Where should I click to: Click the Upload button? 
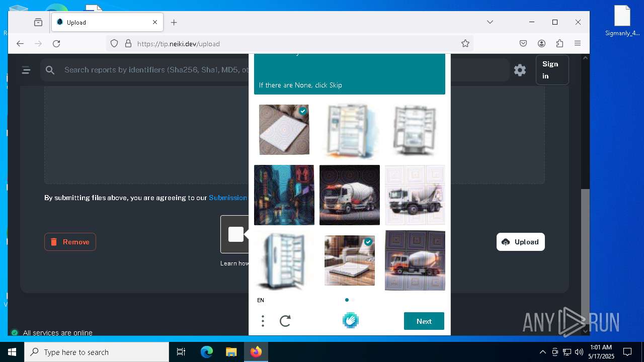click(x=520, y=242)
